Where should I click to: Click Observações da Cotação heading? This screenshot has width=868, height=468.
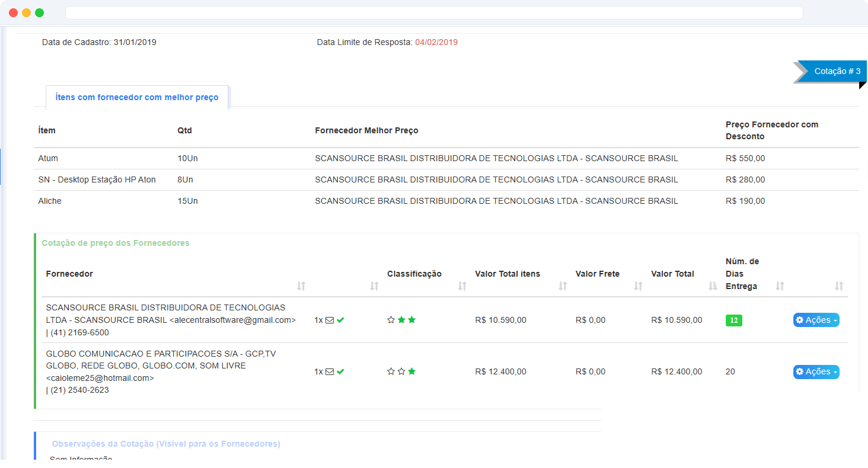pyautogui.click(x=166, y=444)
